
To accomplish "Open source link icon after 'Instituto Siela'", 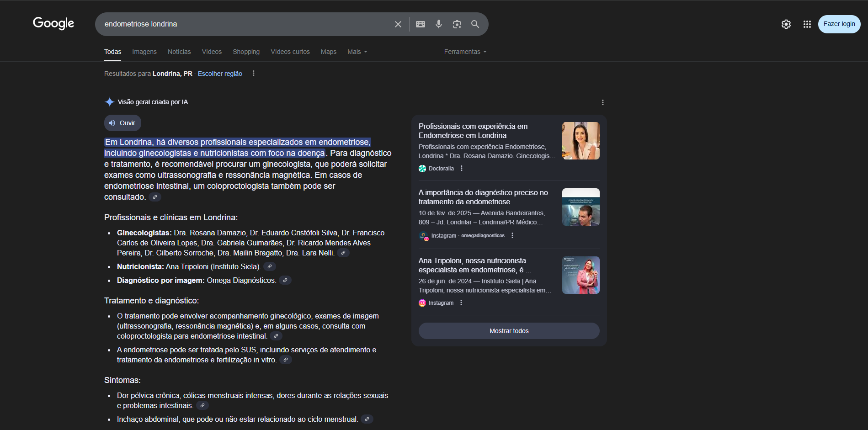I will [x=270, y=266].
